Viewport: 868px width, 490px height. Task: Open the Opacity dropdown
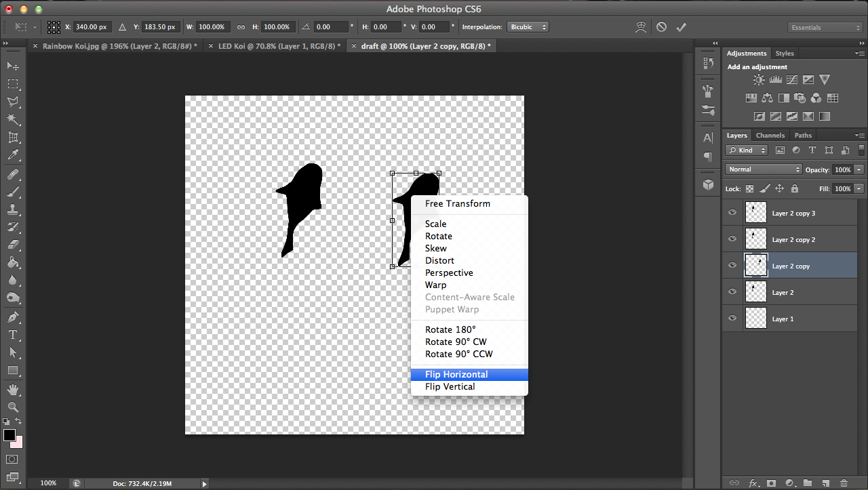pos(859,169)
